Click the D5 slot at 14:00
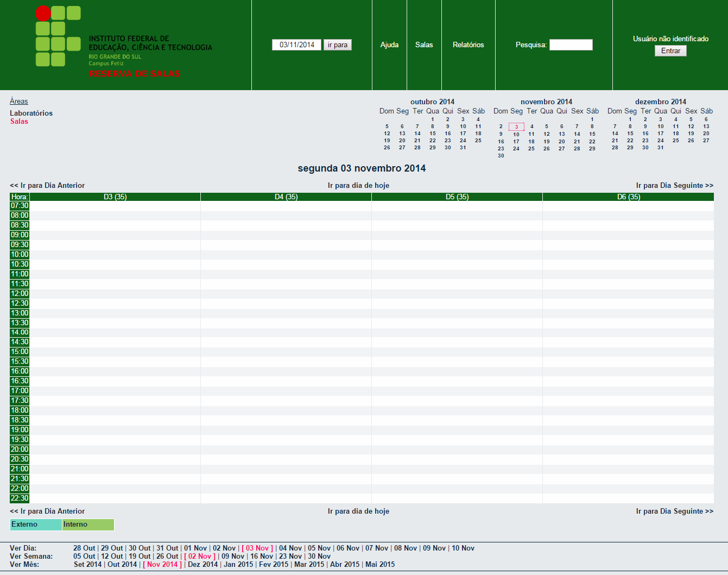This screenshot has height=575, width=728. pyautogui.click(x=457, y=332)
